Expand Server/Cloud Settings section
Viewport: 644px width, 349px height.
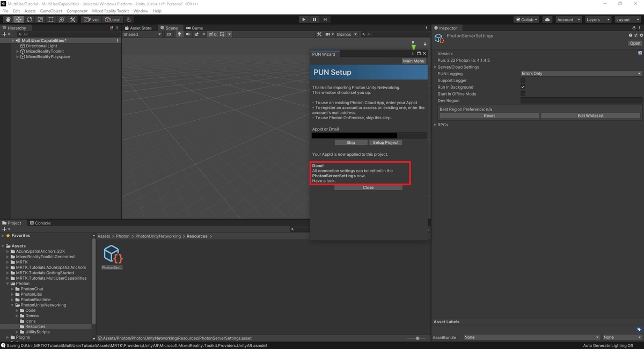click(435, 67)
